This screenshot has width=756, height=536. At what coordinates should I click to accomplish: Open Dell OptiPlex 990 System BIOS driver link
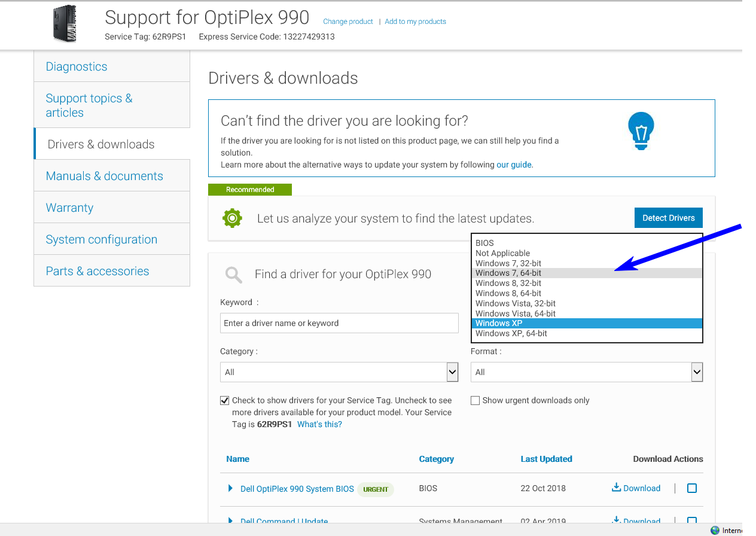(297, 489)
